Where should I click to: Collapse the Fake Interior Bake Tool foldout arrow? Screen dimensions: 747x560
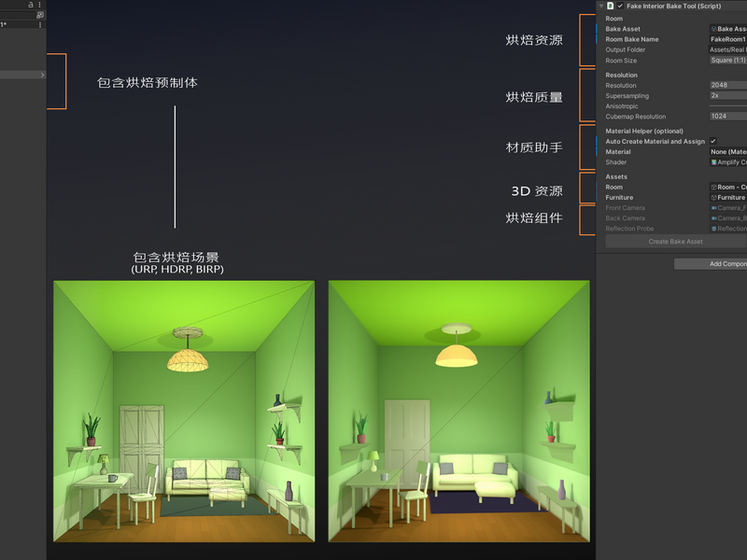point(601,6)
